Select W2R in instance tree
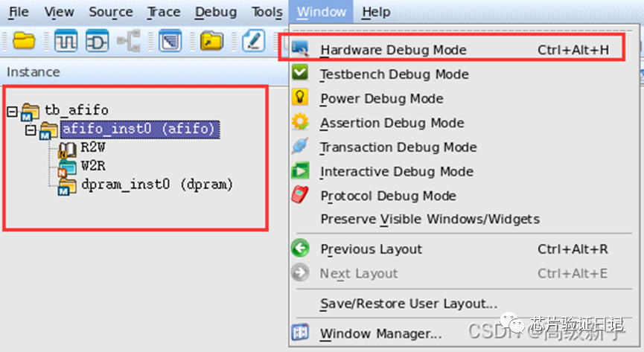The width and height of the screenshot is (644, 352). coord(93,165)
